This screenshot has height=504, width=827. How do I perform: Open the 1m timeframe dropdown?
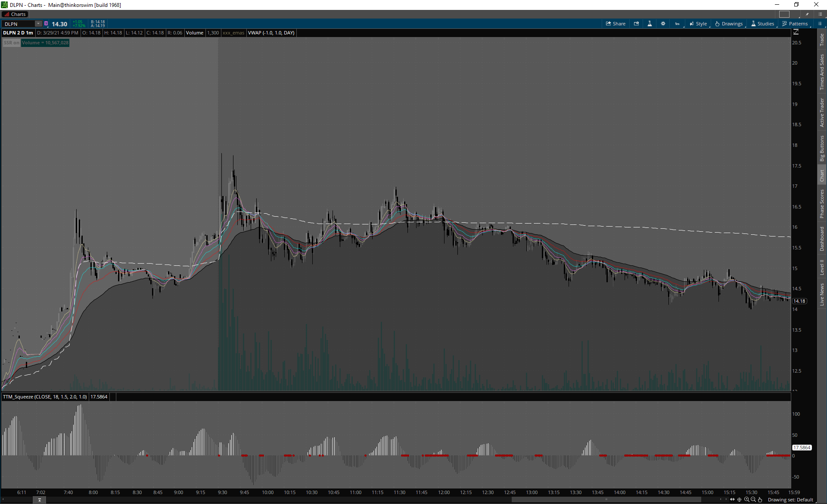coord(678,24)
